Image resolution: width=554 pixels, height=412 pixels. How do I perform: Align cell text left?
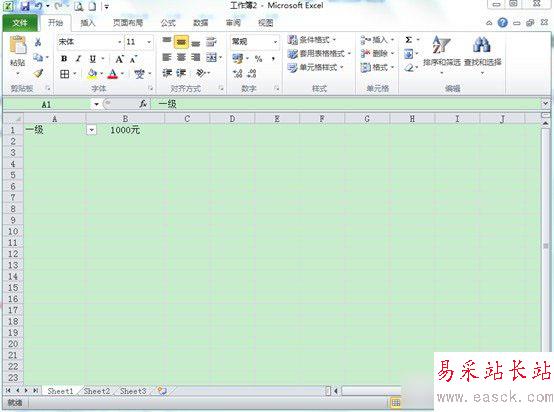point(167,58)
